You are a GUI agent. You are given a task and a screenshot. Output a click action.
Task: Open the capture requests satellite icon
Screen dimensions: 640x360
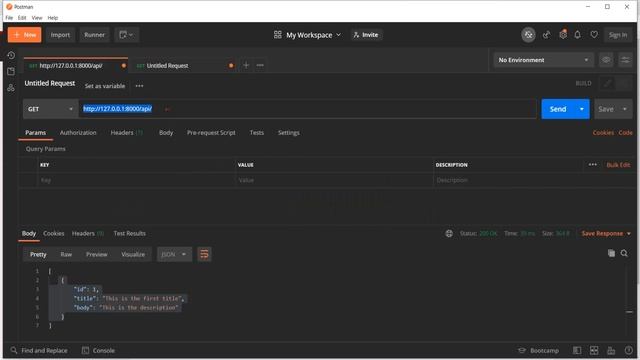click(547, 35)
